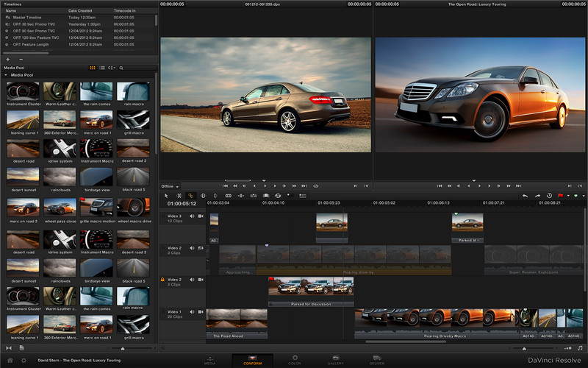Screen dimensions: 588x368
Task: Adjust the Media Pool thumbnail size slider
Action: (x=122, y=347)
